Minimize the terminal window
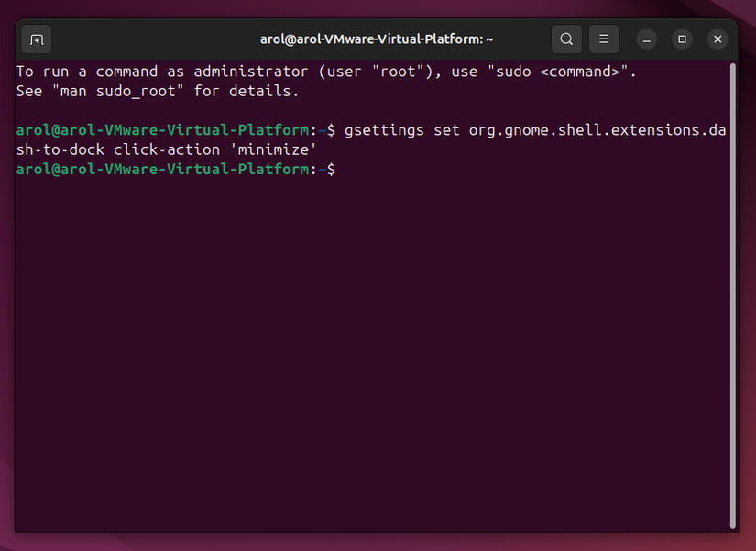756x551 pixels. point(647,39)
